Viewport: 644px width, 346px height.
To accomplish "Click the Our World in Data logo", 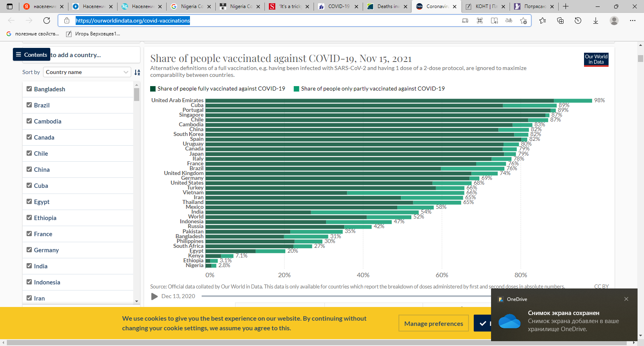I will pos(596,60).
